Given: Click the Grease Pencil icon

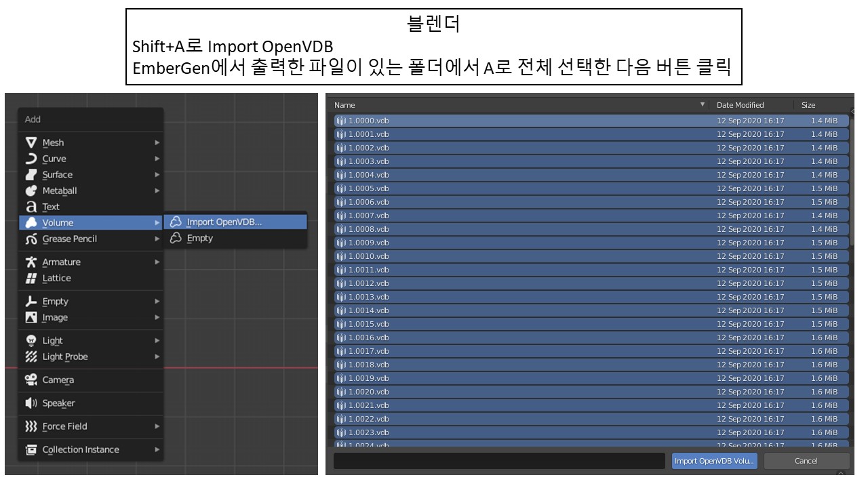Looking at the screenshot, I should [31, 239].
